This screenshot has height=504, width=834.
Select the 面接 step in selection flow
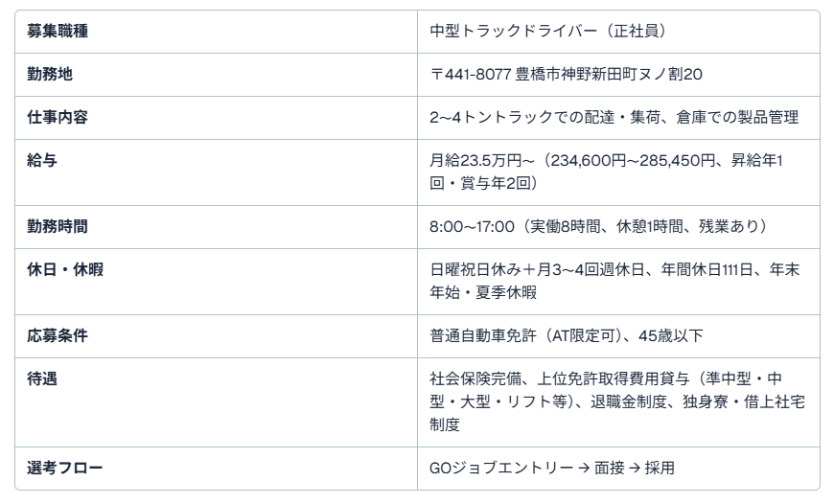point(602,469)
